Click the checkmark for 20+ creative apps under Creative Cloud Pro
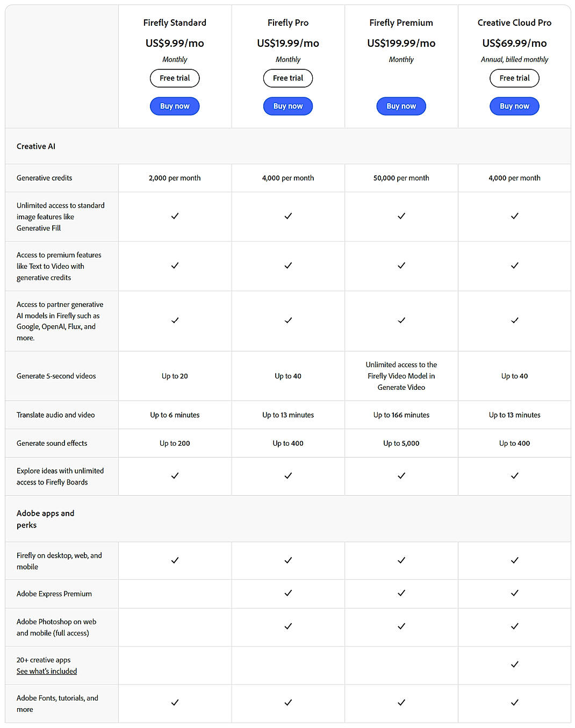The image size is (575, 728). 514,665
